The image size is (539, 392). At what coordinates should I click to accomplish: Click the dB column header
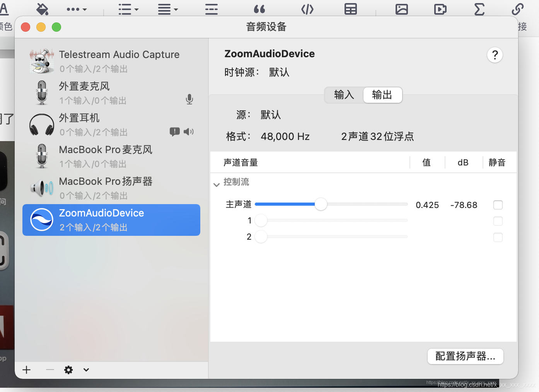463,162
